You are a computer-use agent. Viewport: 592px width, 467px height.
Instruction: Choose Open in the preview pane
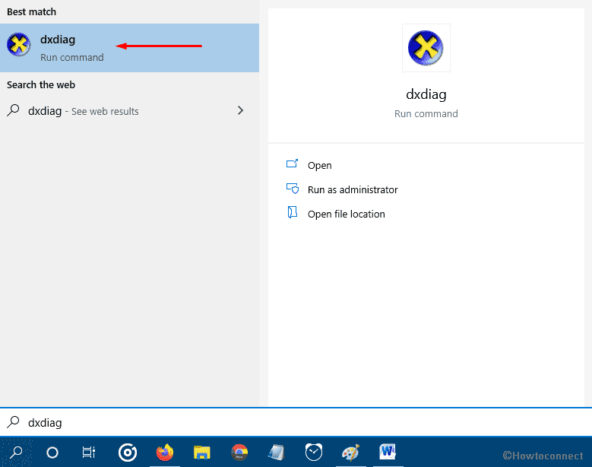pyautogui.click(x=319, y=165)
